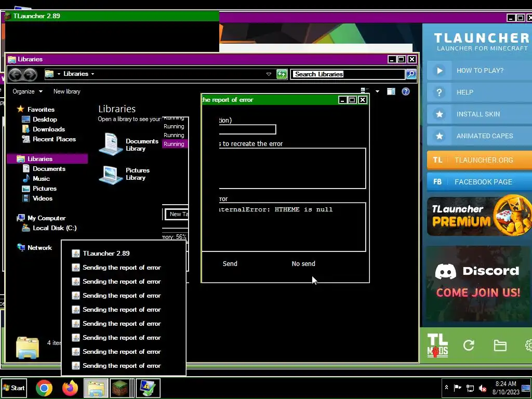Click the INSTALL SKIN button

[x=480, y=114]
